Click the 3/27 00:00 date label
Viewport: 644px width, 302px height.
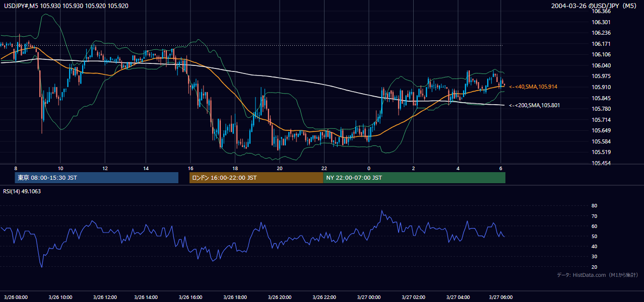369,297
